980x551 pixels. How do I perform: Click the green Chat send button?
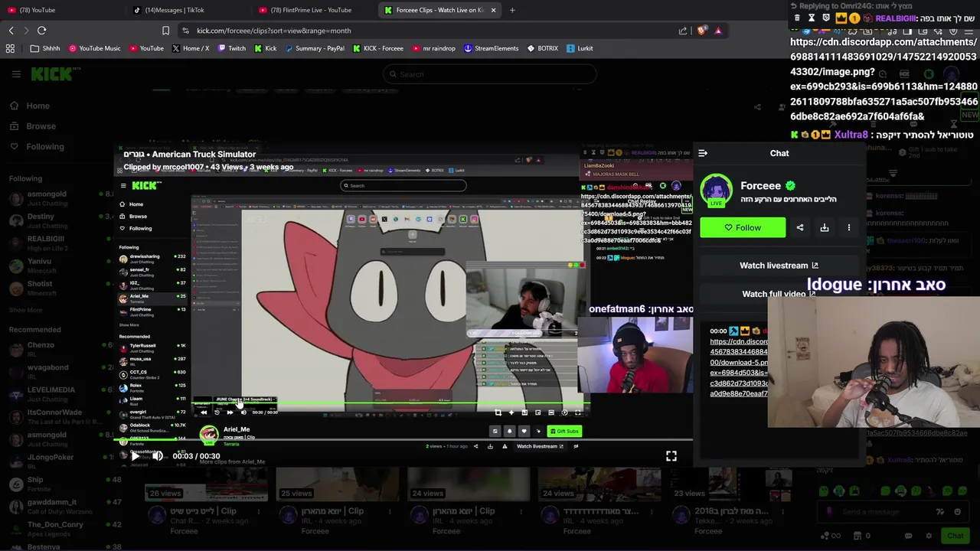tap(955, 536)
